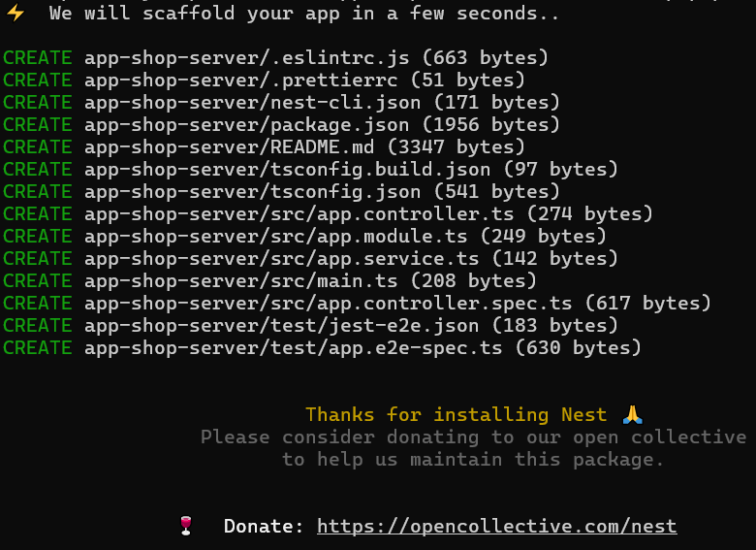Image resolution: width=756 pixels, height=550 pixels.
Task: Select the tsconfig.build.json path
Action: click(287, 170)
